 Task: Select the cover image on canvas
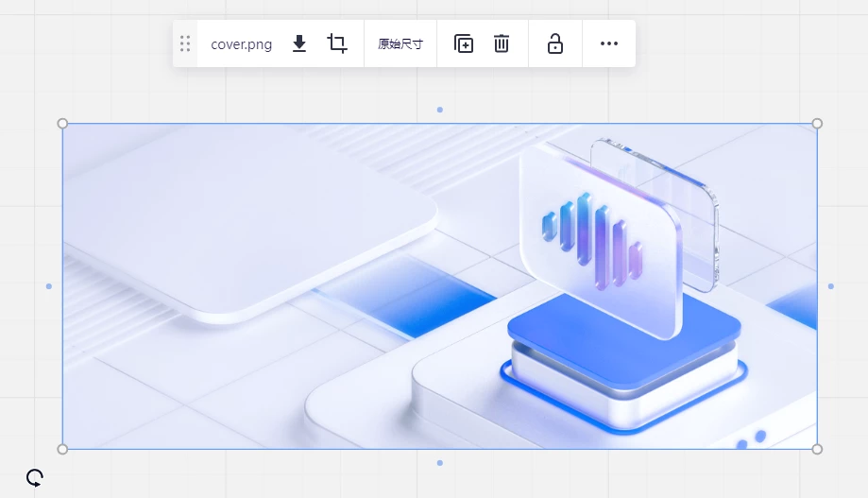coord(439,285)
